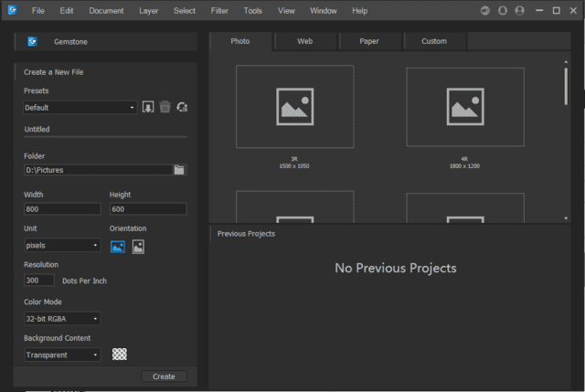Viewport: 585px width, 392px height.
Task: Open the Filter menu
Action: tap(219, 11)
